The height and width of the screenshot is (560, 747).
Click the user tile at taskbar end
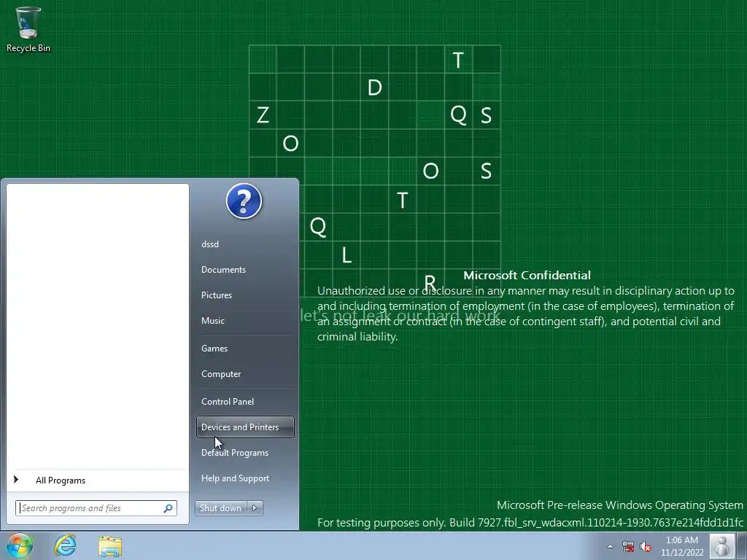point(722,545)
